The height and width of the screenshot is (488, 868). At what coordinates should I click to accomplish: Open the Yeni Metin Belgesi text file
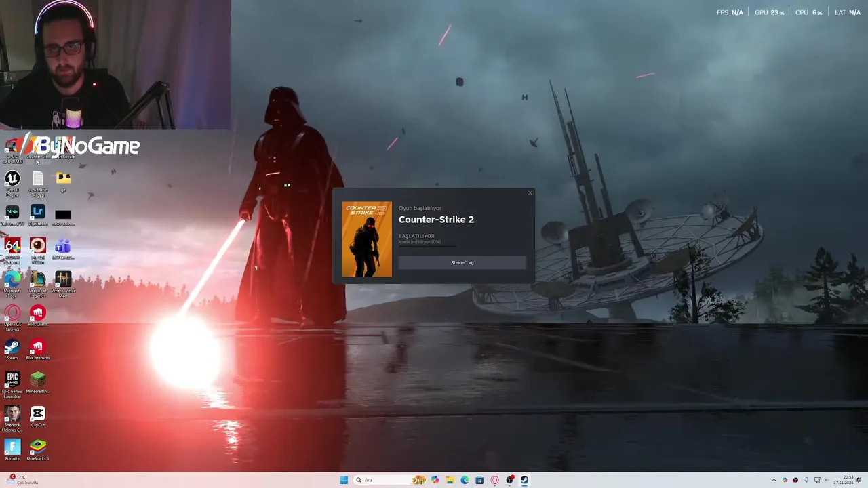[38, 182]
